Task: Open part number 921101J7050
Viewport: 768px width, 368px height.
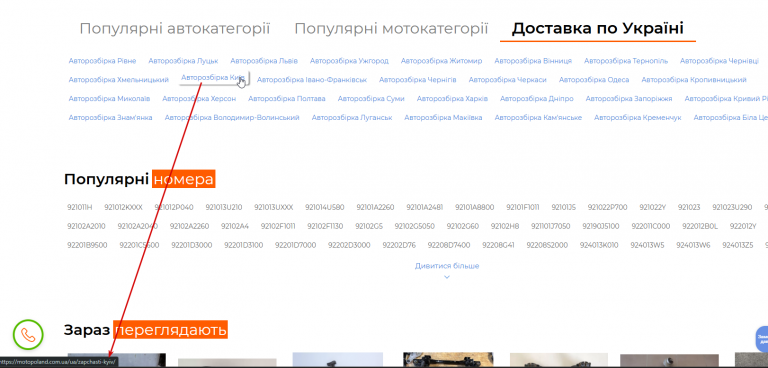Action: coord(551,226)
